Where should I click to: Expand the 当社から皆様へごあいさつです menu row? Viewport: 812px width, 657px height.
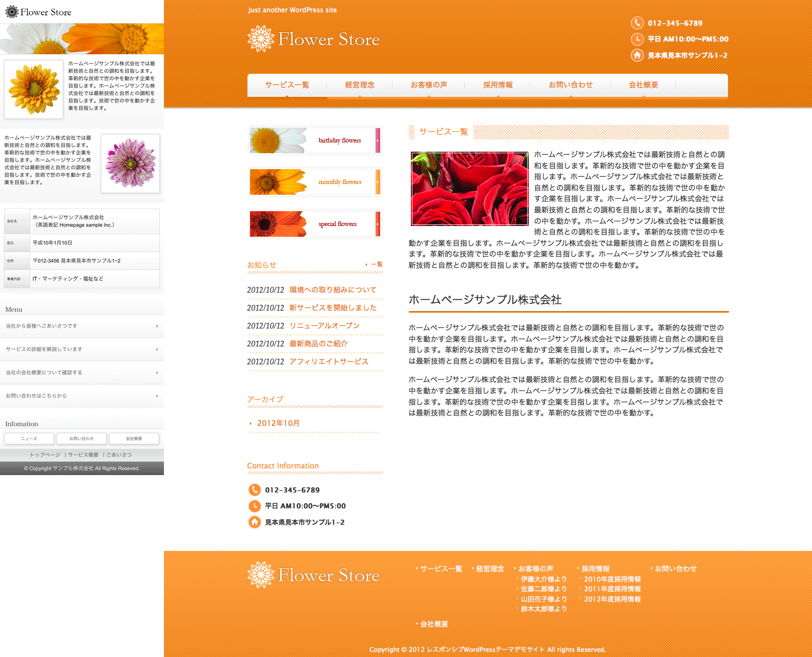tap(82, 326)
